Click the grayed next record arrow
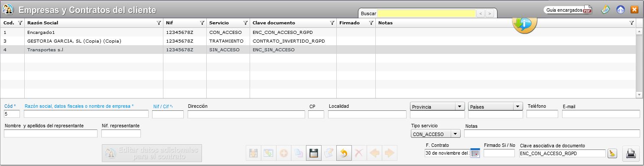This screenshot has width=644, height=166. pyautogui.click(x=389, y=153)
